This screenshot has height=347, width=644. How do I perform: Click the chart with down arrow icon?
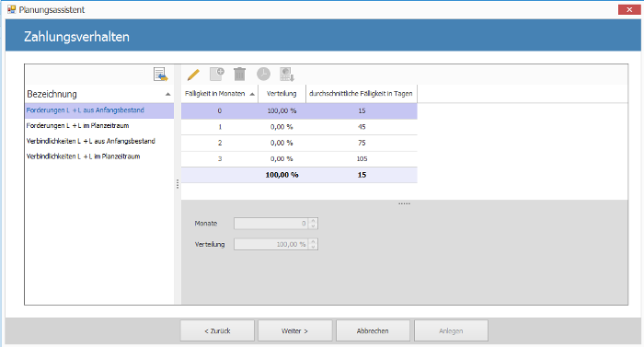click(287, 75)
